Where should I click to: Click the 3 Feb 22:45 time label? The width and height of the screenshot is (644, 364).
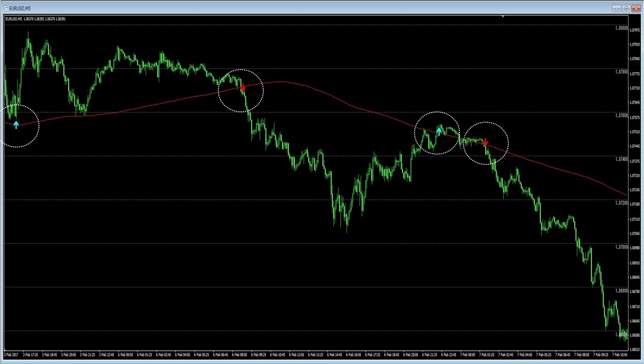[107, 355]
